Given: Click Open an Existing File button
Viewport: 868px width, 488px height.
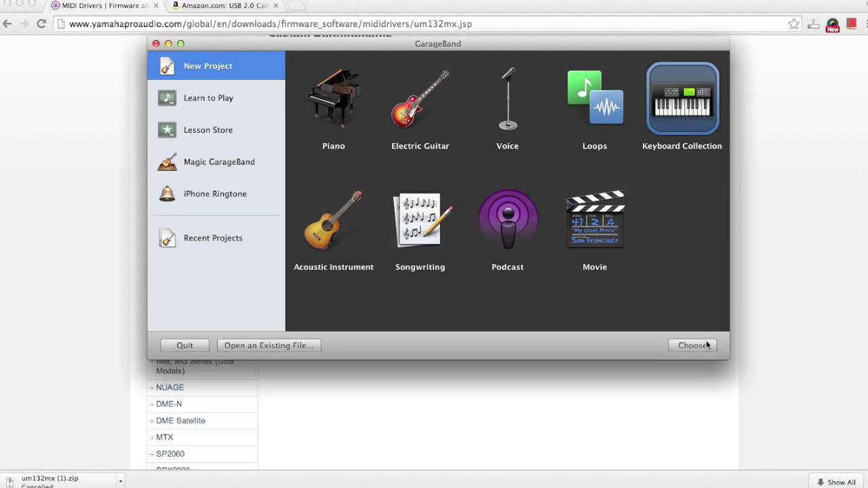Looking at the screenshot, I should (269, 345).
